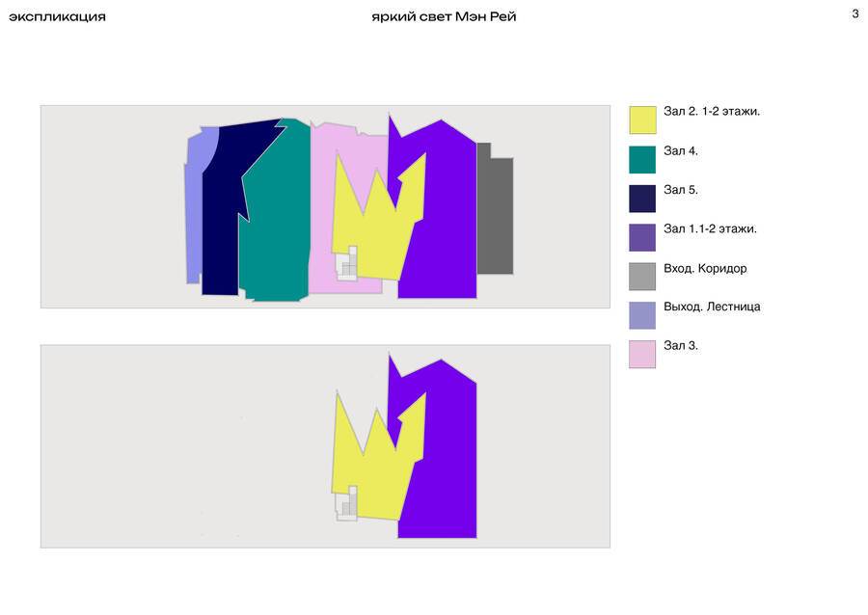Click the teal Зал 4 legend swatch
The height and width of the screenshot is (615, 868).
642,159
